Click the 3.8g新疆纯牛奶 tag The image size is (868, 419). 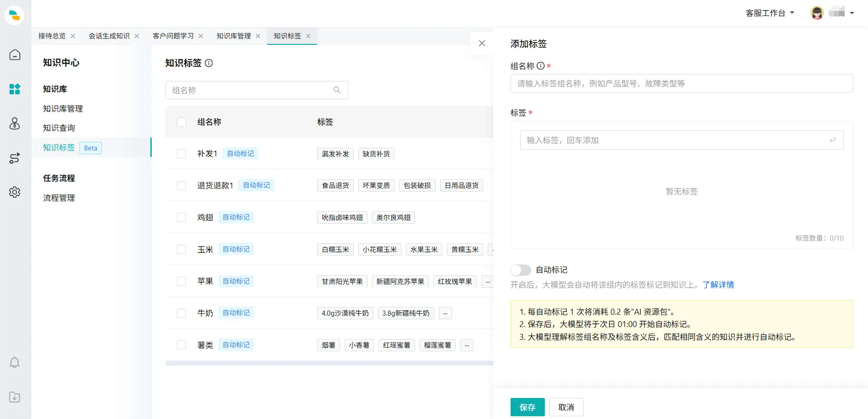pyautogui.click(x=406, y=313)
